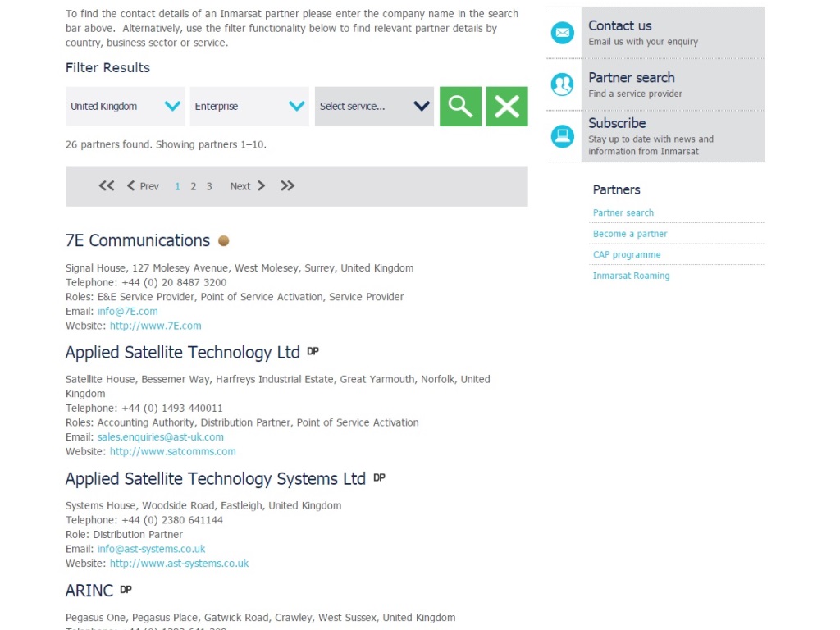The image size is (840, 630).
Task: Go to results page 2
Action: pos(194,187)
